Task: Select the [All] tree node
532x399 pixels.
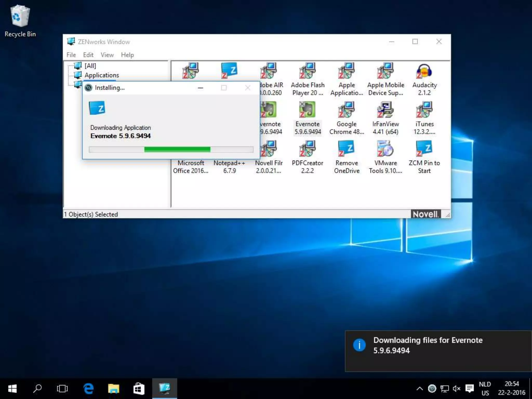Action: click(90, 66)
